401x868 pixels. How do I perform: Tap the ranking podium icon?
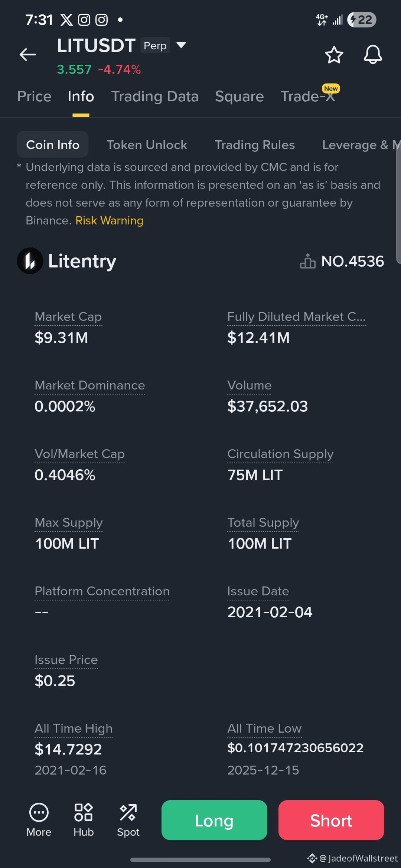(308, 261)
